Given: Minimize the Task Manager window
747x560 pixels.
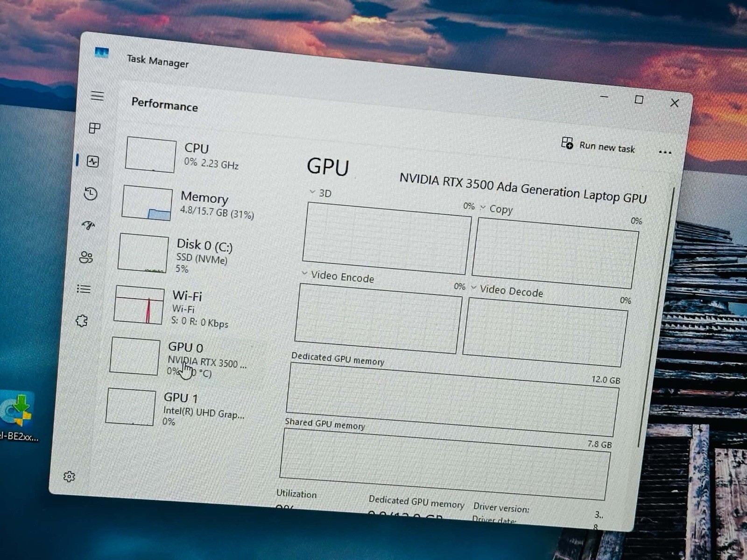Looking at the screenshot, I should (x=604, y=97).
